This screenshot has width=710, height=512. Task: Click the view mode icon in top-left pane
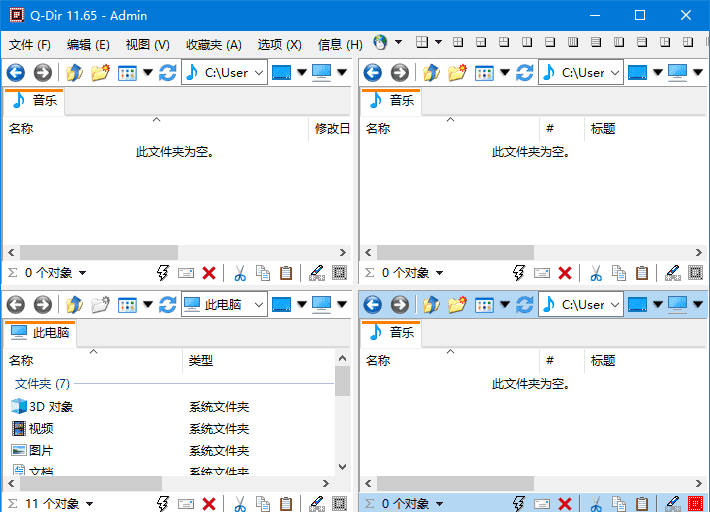tap(127, 72)
